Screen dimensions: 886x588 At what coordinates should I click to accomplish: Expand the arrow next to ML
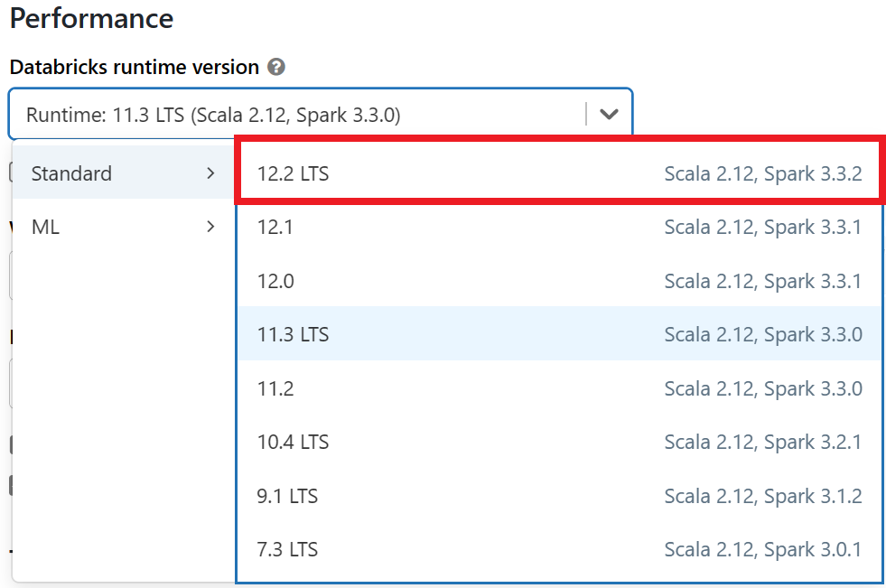tap(210, 227)
